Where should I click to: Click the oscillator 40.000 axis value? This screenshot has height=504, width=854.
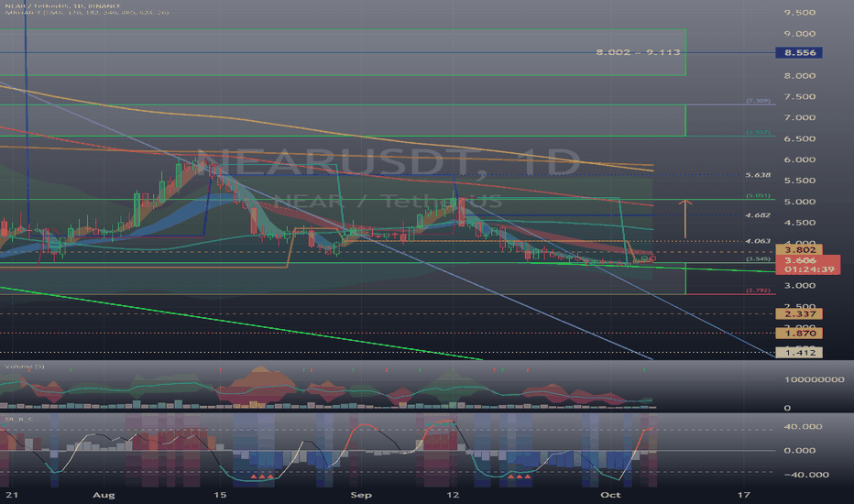pyautogui.click(x=803, y=427)
